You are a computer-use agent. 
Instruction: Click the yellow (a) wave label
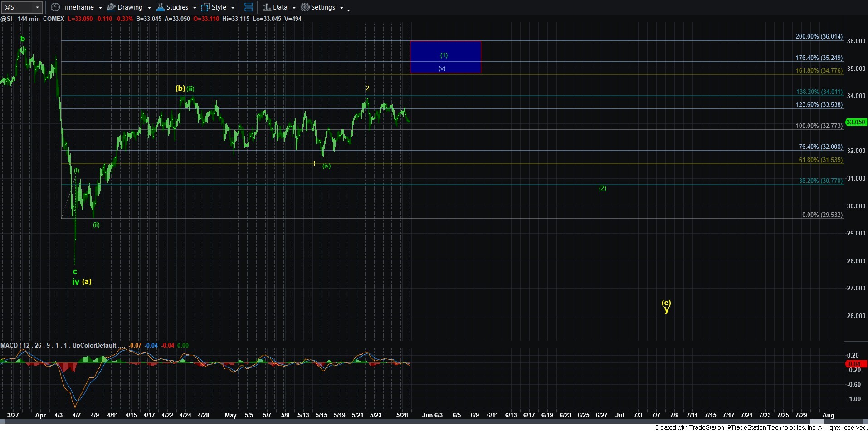pos(87,281)
